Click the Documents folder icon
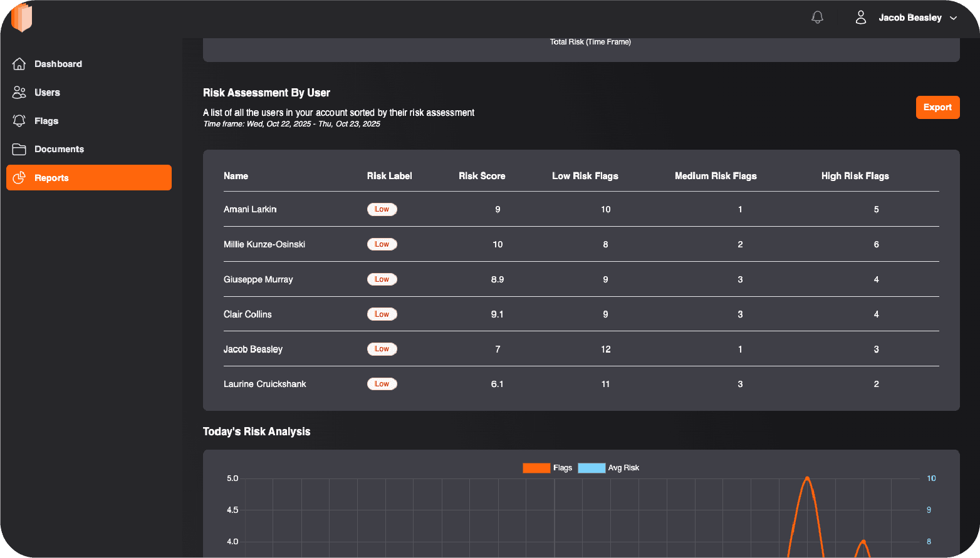Viewport: 980px width, 558px height. 19,149
